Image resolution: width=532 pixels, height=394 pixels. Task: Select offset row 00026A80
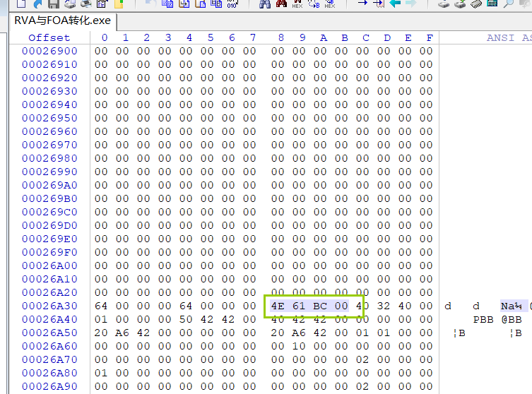pyautogui.click(x=50, y=373)
